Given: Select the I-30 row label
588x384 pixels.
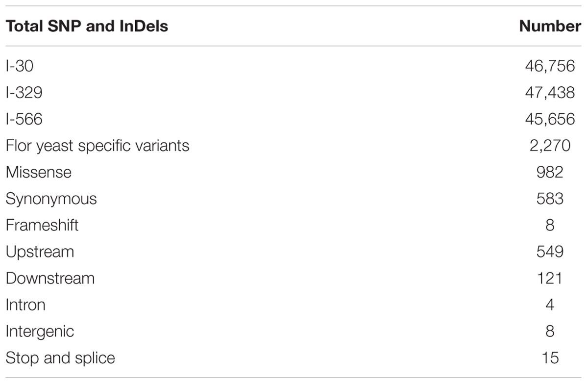Looking at the screenshot, I should pyautogui.click(x=20, y=66).
